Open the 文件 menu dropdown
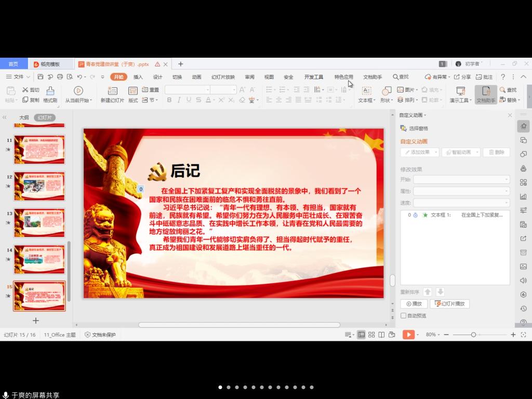This screenshot has height=399, width=532. click(18, 77)
